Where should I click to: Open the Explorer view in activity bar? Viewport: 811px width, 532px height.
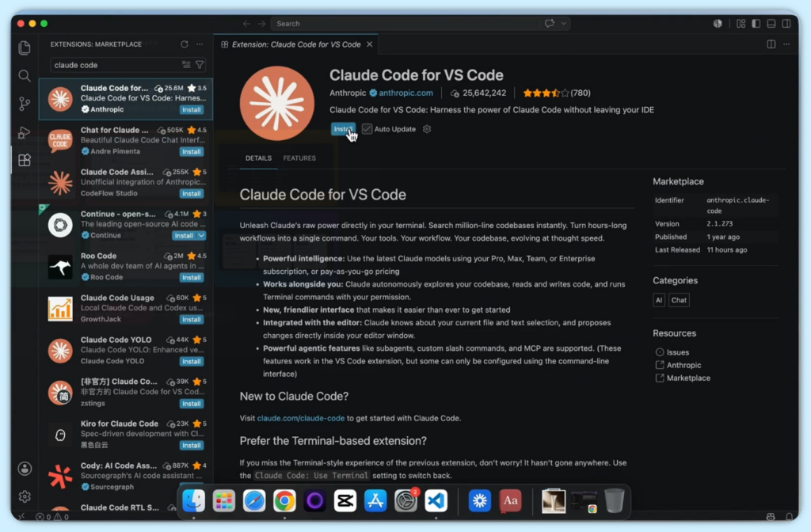(25, 47)
